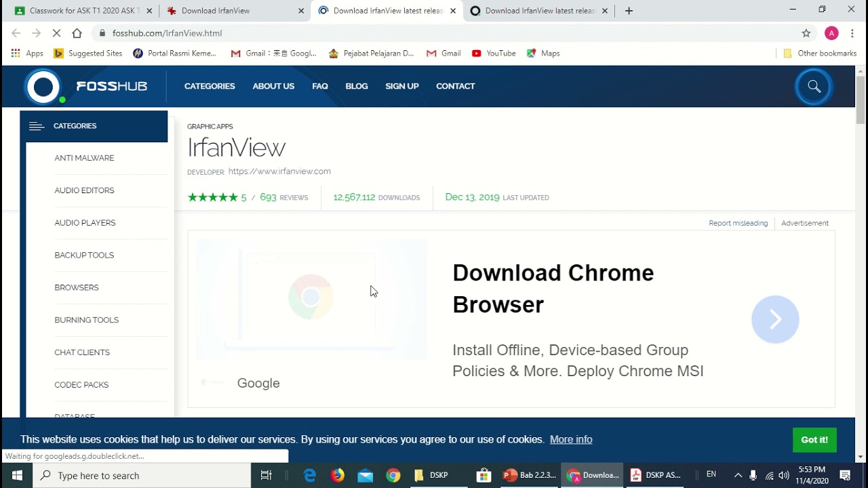
Task: Show hidden system tray icons
Action: tap(738, 475)
